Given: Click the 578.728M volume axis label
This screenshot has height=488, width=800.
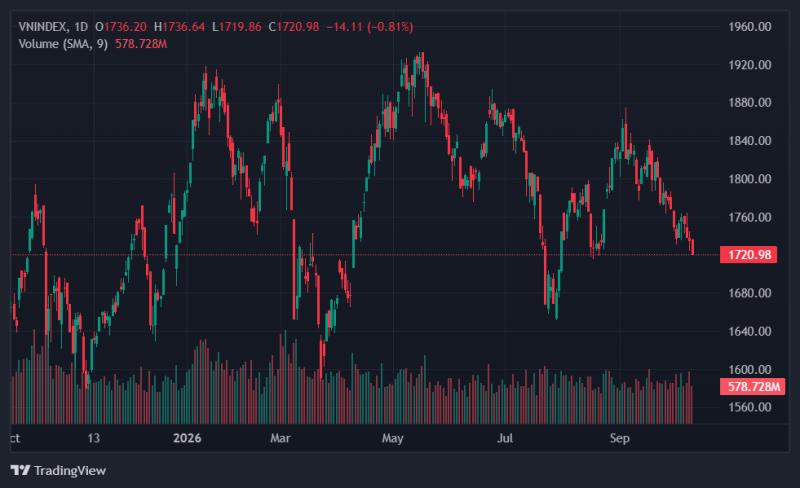Looking at the screenshot, I should click(753, 386).
